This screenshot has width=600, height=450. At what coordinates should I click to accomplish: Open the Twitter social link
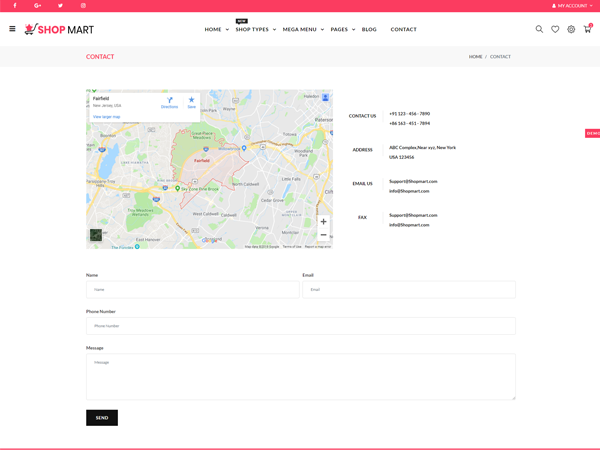coord(60,6)
